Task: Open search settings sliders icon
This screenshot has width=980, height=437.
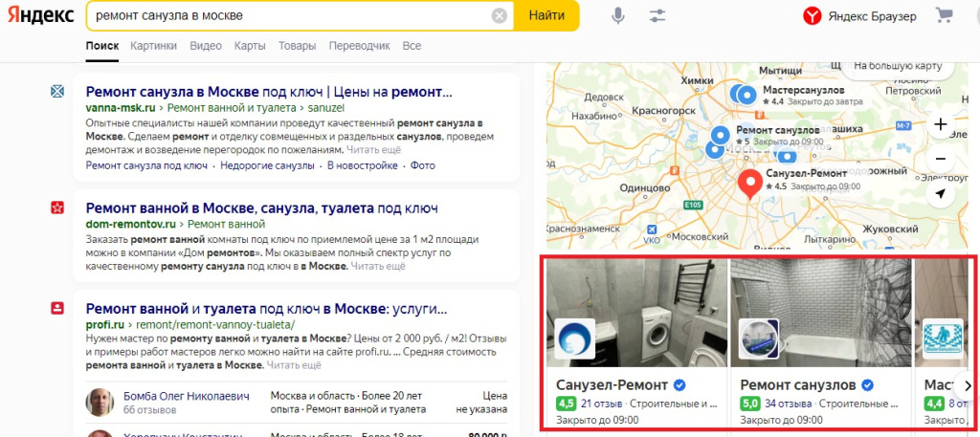Action: coord(657,16)
